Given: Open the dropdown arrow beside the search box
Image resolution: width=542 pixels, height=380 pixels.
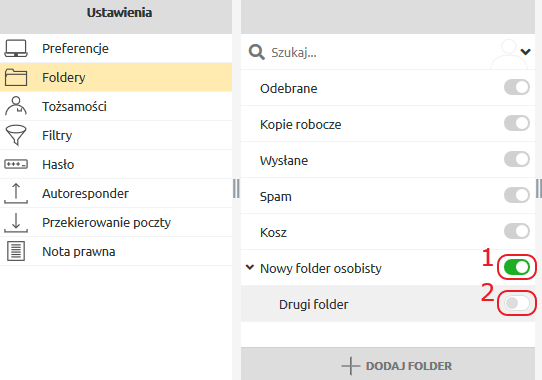Looking at the screenshot, I should tap(525, 52).
